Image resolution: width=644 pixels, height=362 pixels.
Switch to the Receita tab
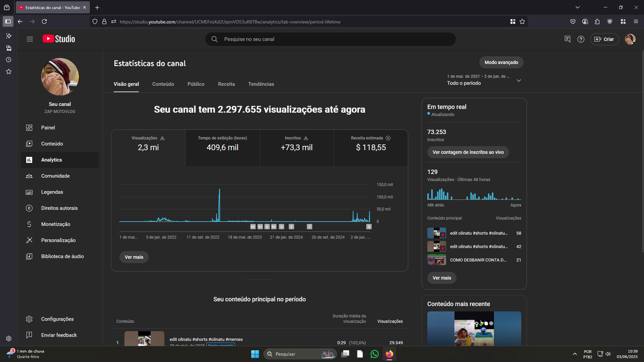226,84
